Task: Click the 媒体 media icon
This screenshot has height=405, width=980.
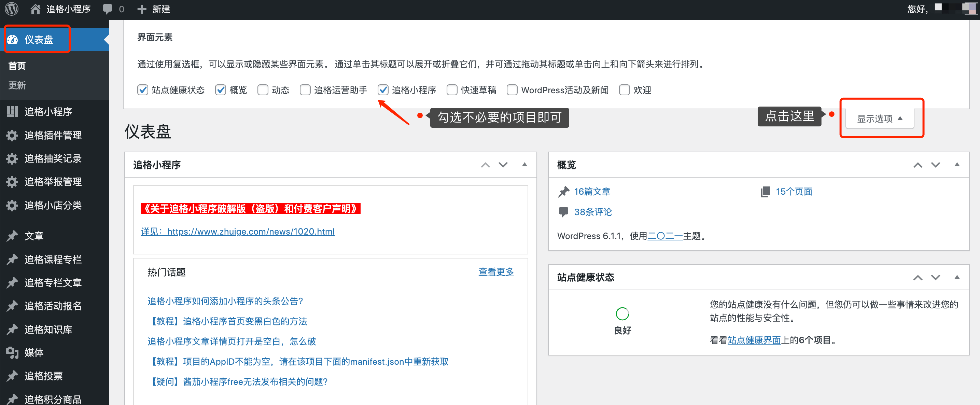Action: 12,353
